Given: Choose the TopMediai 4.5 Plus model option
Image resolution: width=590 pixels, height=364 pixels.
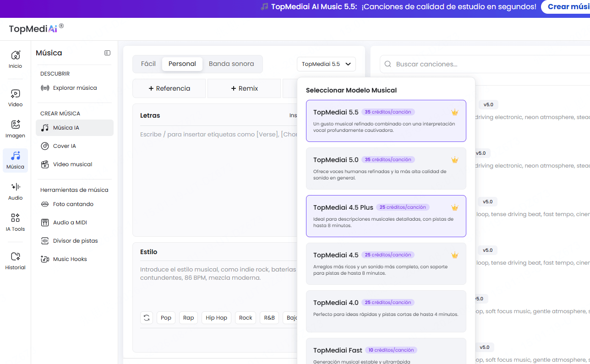Looking at the screenshot, I should (x=386, y=216).
